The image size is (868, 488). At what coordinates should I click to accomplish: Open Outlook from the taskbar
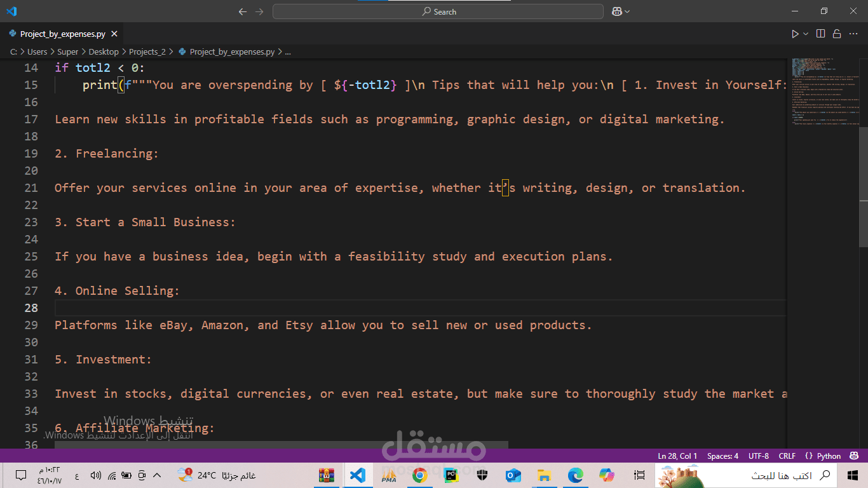(513, 475)
